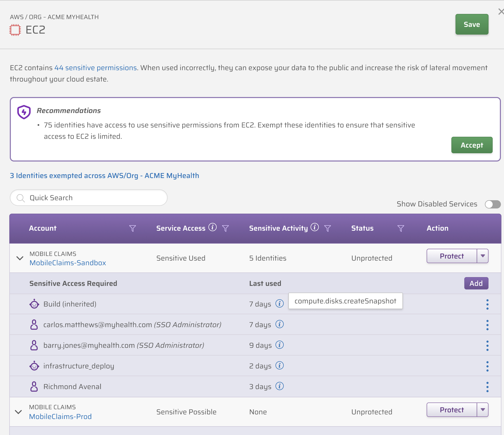This screenshot has width=504, height=435.
Task: Click the compute.disks.createSnapshot tooltip
Action: pos(345,301)
